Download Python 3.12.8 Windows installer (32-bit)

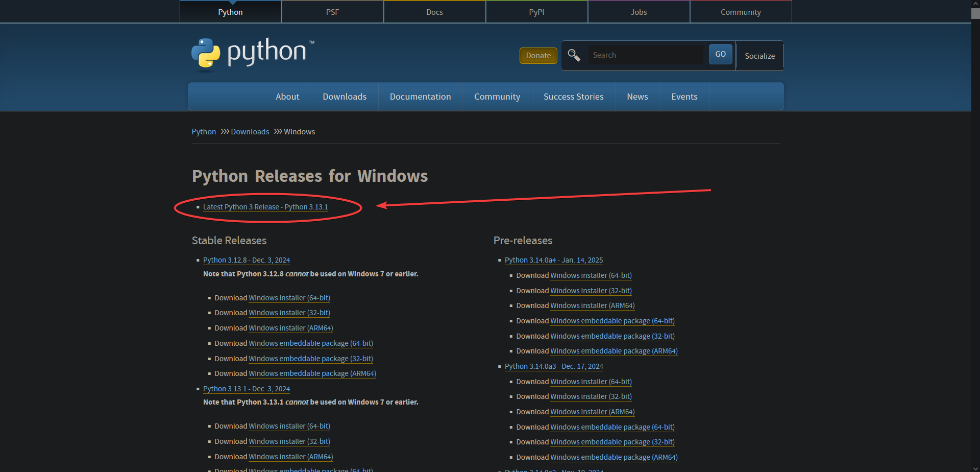pyautogui.click(x=289, y=313)
